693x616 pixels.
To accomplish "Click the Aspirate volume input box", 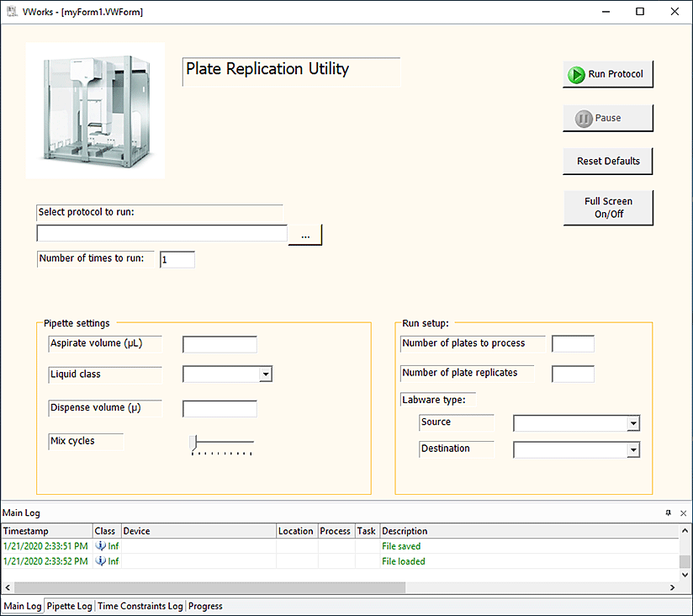I will (x=220, y=344).
